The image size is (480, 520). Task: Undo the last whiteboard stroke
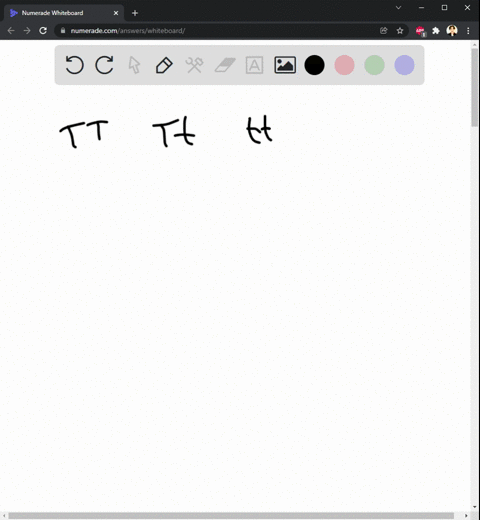[74, 65]
